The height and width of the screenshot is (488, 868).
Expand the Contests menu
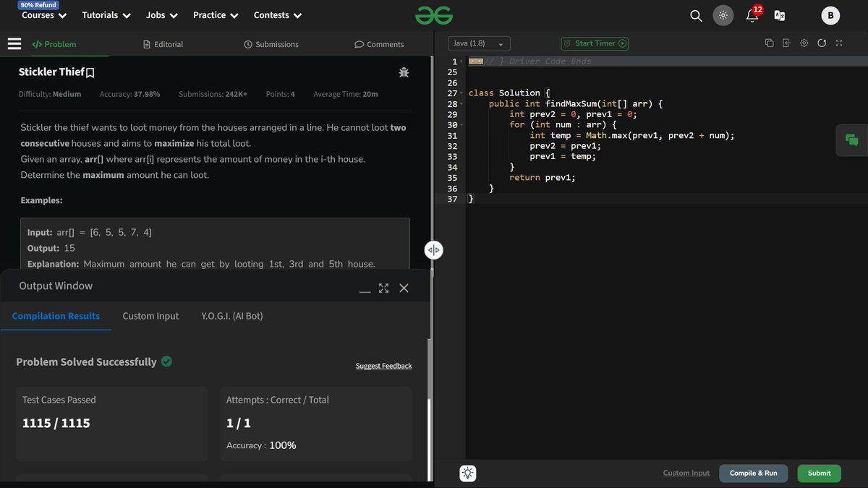tap(278, 15)
